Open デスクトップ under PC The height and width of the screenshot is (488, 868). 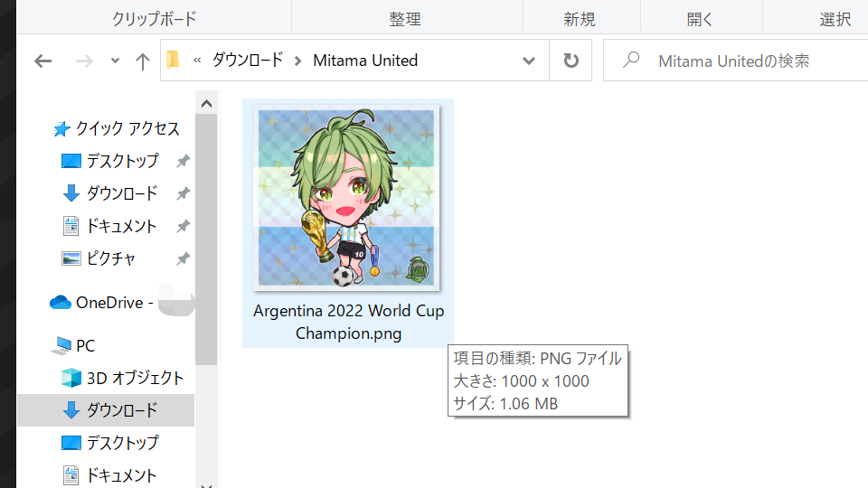(x=123, y=443)
